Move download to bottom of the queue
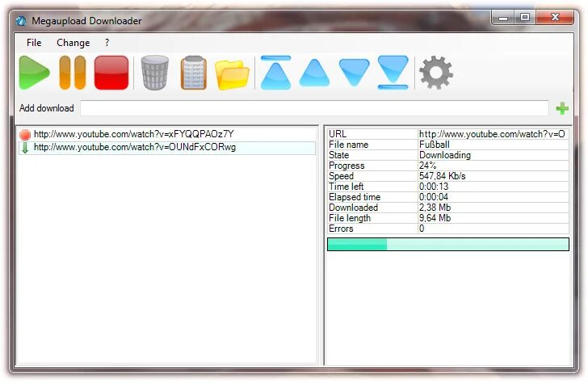Screen dimensions: 588x382 point(393,73)
